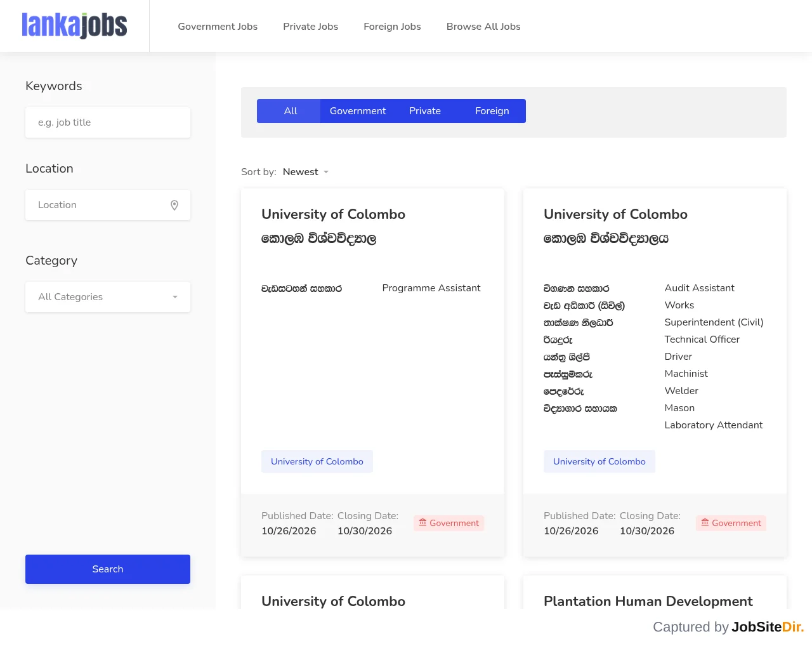
Task: Click the JobSiteDir link in footer
Action: pos(768,627)
